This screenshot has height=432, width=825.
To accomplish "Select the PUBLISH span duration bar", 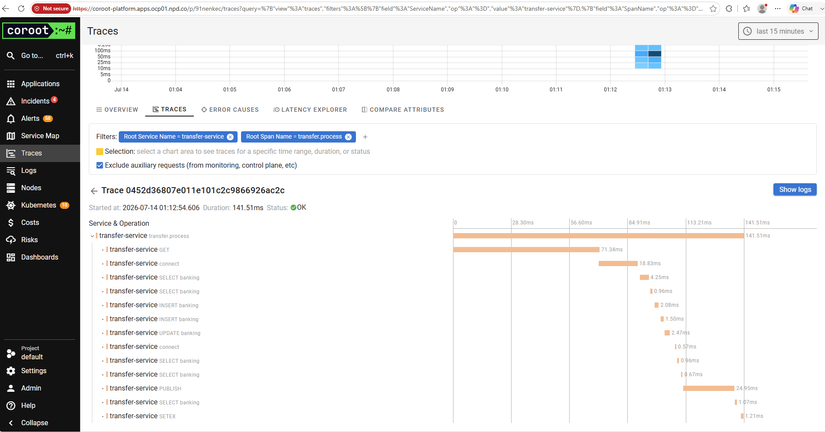I will click(x=709, y=388).
